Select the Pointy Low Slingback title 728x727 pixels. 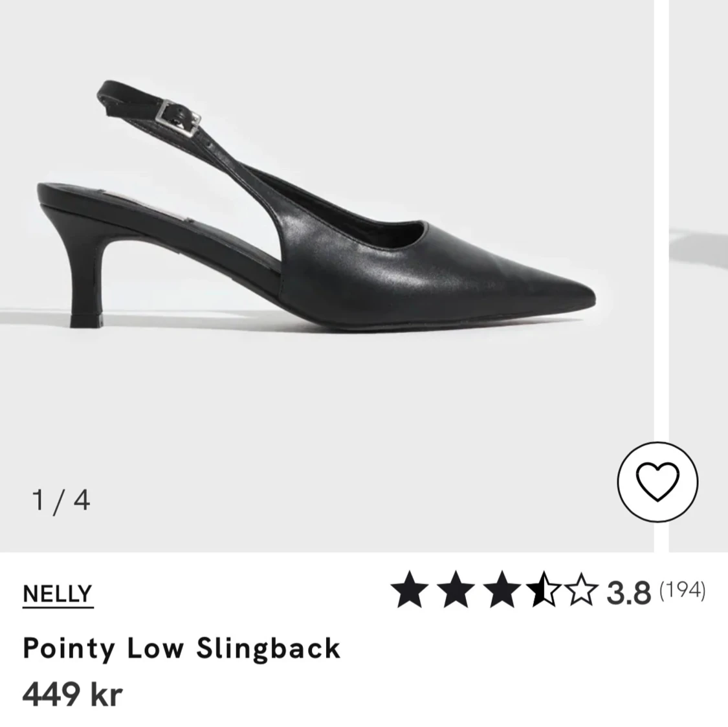tap(181, 647)
